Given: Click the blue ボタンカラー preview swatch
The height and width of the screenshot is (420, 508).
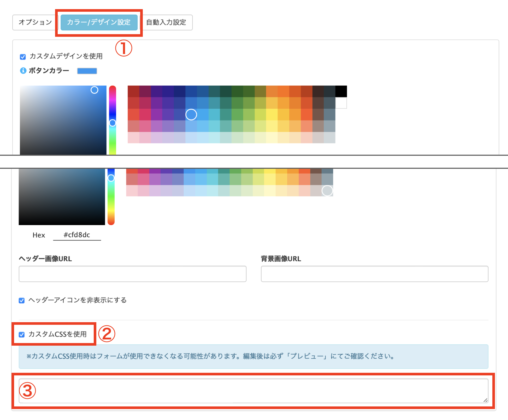Looking at the screenshot, I should (87, 71).
